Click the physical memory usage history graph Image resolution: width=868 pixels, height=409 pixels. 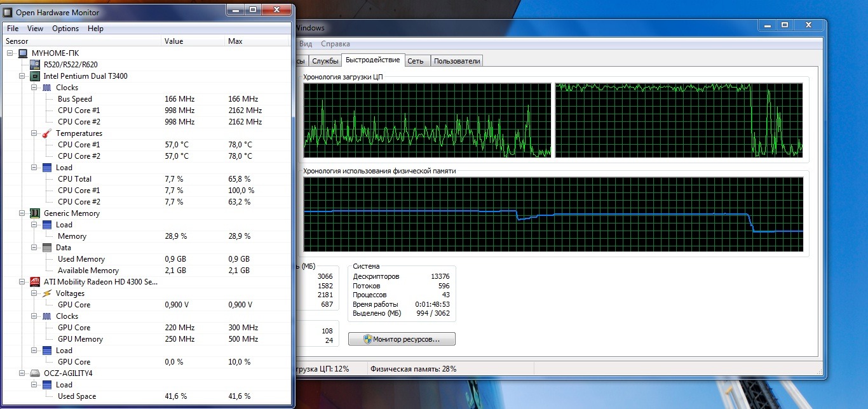point(553,214)
